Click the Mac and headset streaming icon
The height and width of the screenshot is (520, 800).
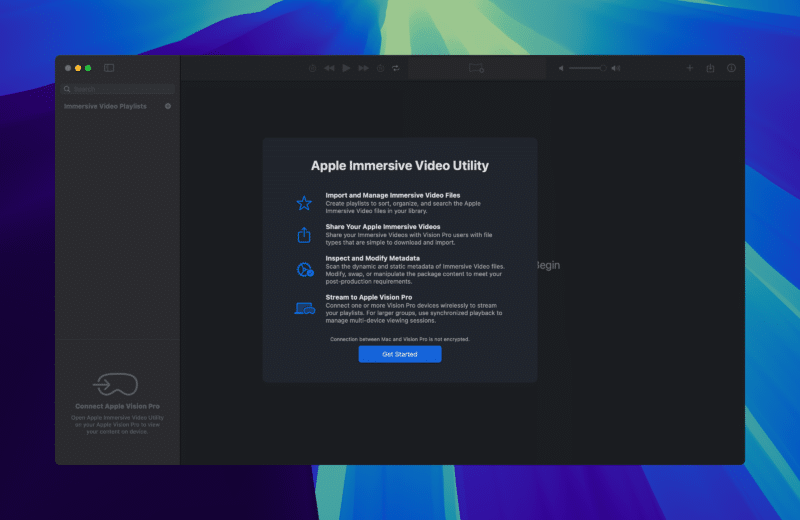point(305,308)
